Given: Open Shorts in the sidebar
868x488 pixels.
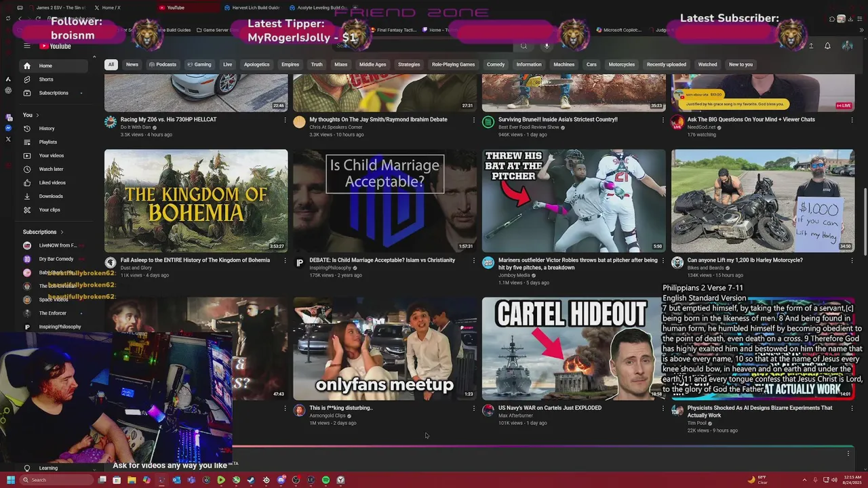Looking at the screenshot, I should click(x=54, y=79).
